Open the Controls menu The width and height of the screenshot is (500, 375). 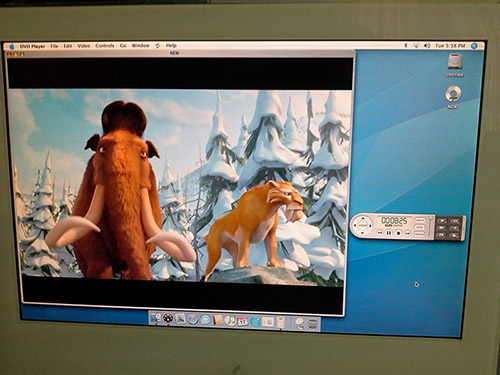click(x=105, y=46)
